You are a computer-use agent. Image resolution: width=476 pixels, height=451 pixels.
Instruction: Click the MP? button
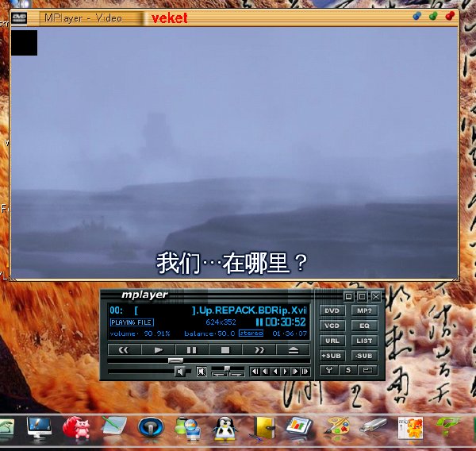click(x=364, y=310)
